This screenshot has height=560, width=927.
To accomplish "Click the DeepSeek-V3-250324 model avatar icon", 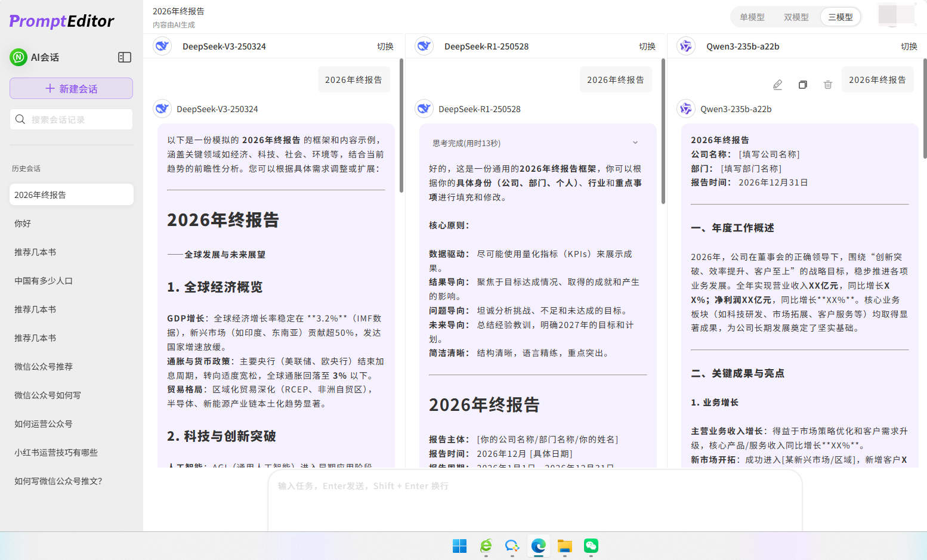I will [162, 46].
